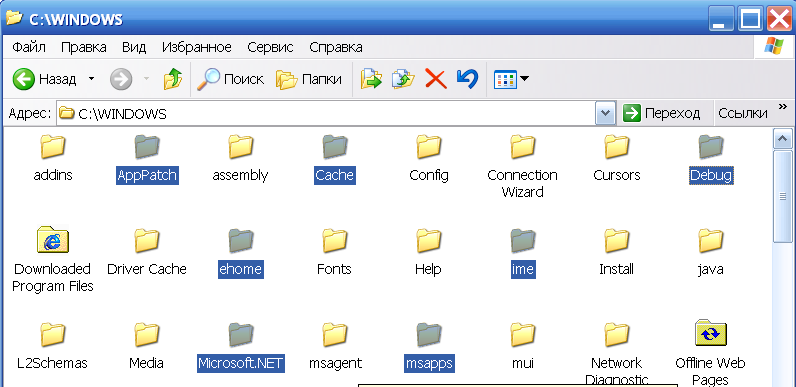Select the assembly folder icon

pyautogui.click(x=241, y=146)
